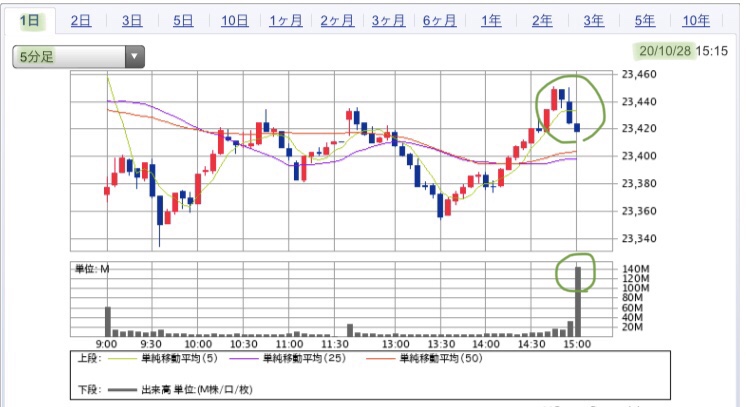Click the 14:30 time axis label
The width and height of the screenshot is (749, 407).
(x=531, y=344)
